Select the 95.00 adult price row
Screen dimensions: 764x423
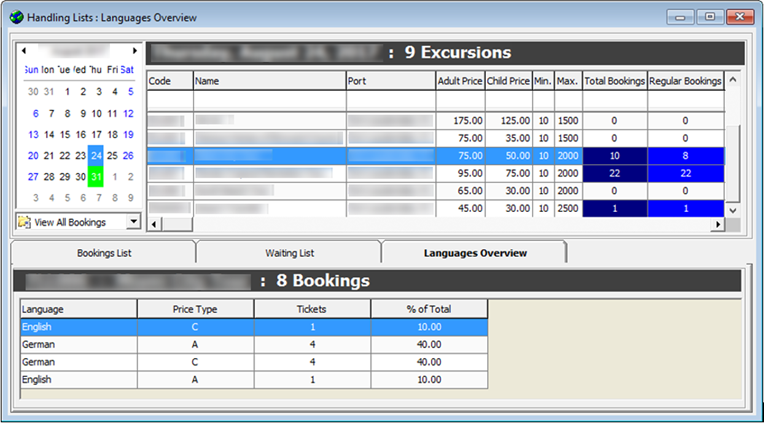tap(435, 173)
